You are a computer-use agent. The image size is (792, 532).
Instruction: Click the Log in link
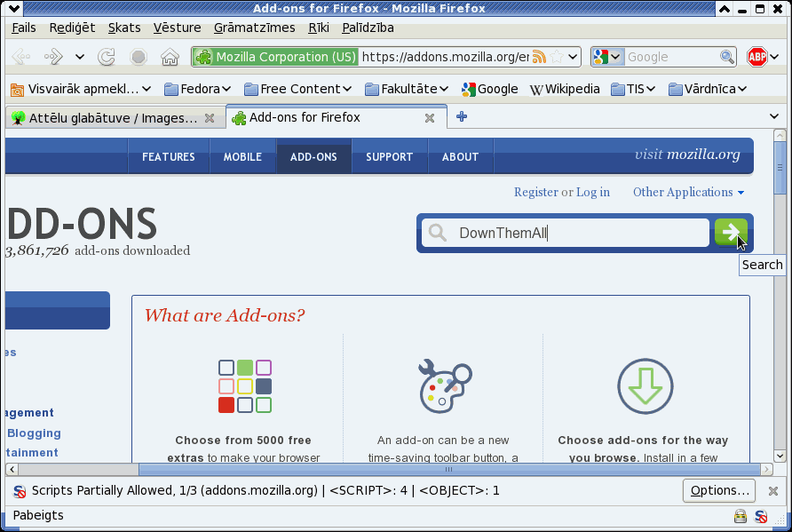tap(593, 192)
